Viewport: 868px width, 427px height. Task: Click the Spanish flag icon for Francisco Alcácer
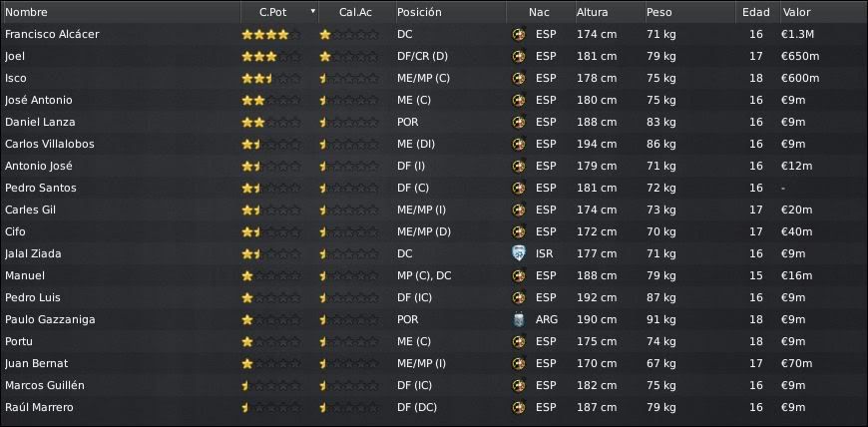tap(518, 34)
